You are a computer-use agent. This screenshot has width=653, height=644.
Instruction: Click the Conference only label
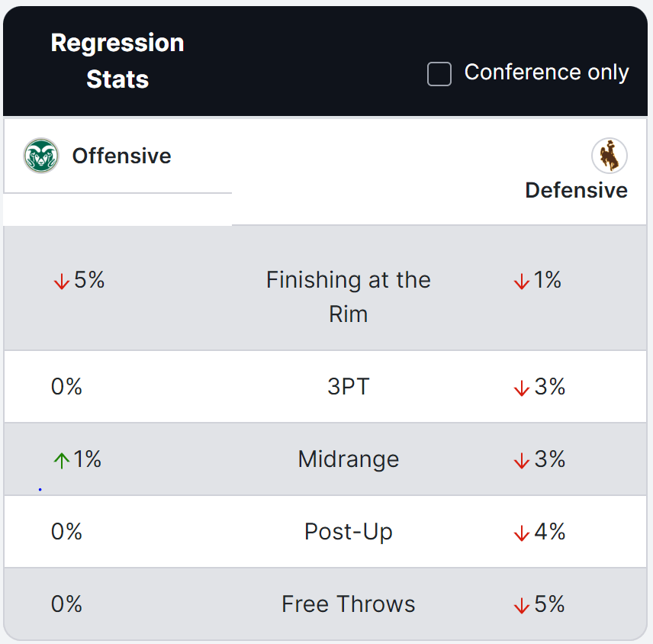click(x=546, y=72)
